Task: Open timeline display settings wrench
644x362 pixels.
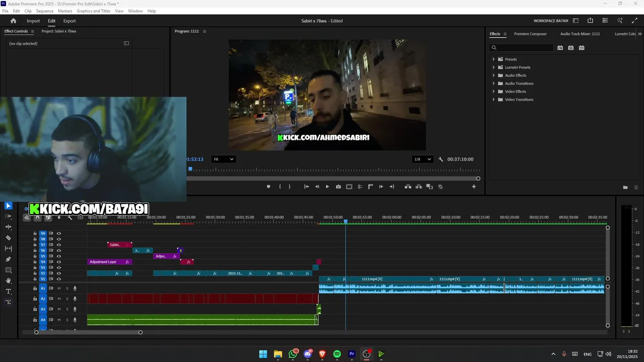Action: pyautogui.click(x=70, y=217)
